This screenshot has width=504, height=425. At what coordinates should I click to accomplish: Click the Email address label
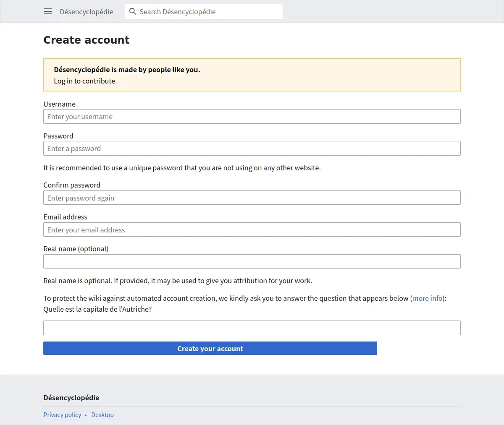point(66,217)
